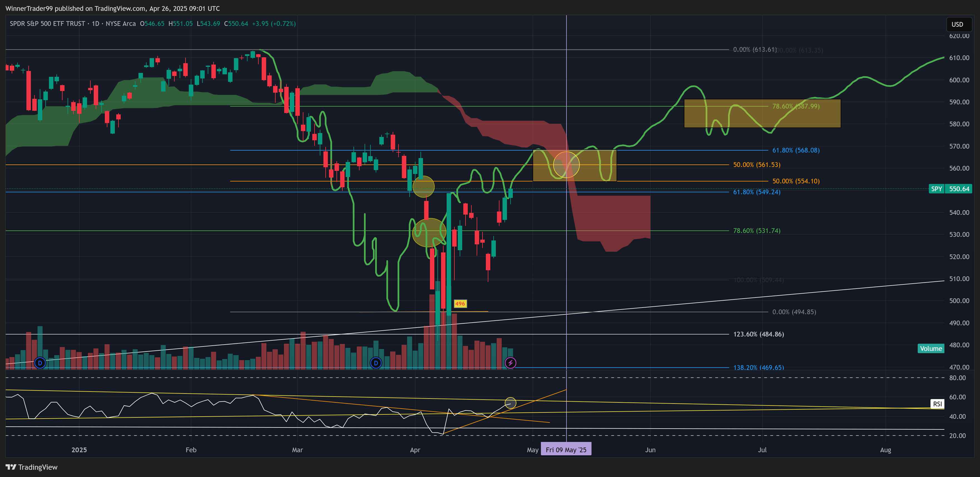The width and height of the screenshot is (980, 477).
Task: Click the TradingView logo at bottom left
Action: (x=32, y=467)
